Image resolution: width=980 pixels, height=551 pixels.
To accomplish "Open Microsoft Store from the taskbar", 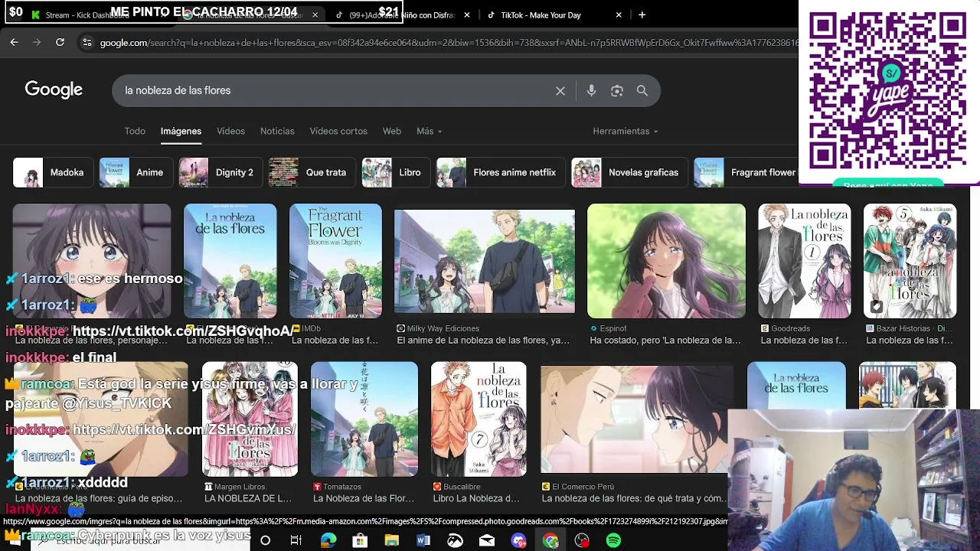I will pyautogui.click(x=360, y=540).
